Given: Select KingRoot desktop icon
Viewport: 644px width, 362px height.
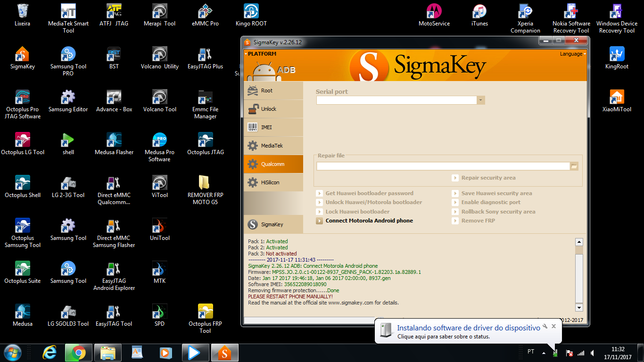Looking at the screenshot, I should click(617, 58).
